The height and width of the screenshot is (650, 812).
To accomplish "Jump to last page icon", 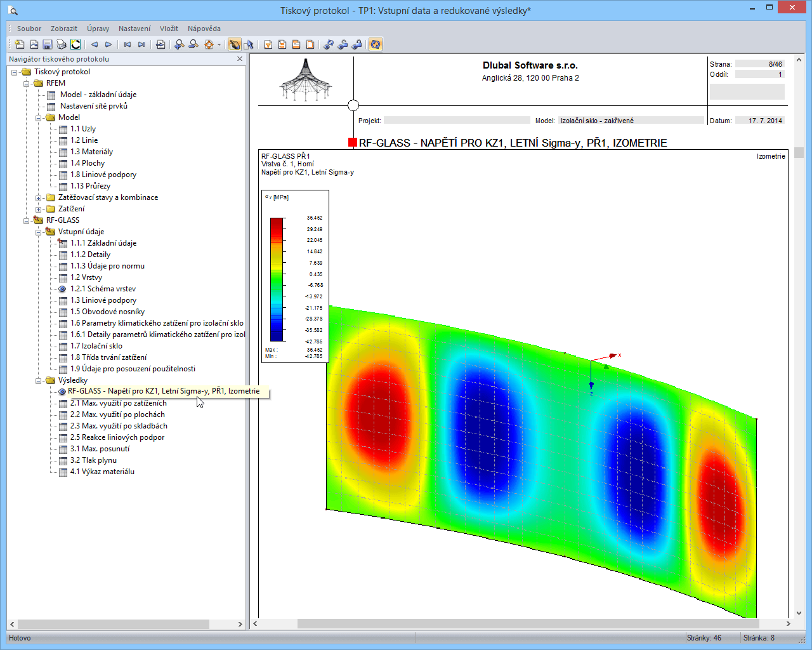I will tap(141, 44).
